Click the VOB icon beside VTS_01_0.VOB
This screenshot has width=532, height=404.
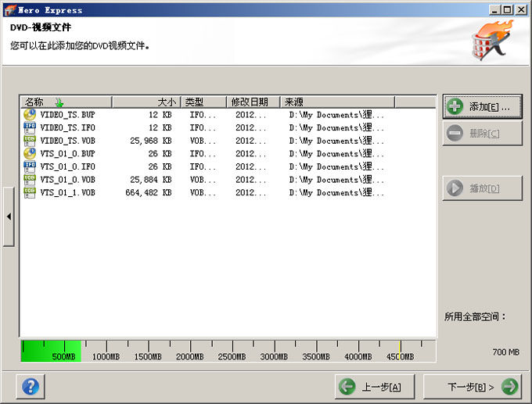[30, 180]
